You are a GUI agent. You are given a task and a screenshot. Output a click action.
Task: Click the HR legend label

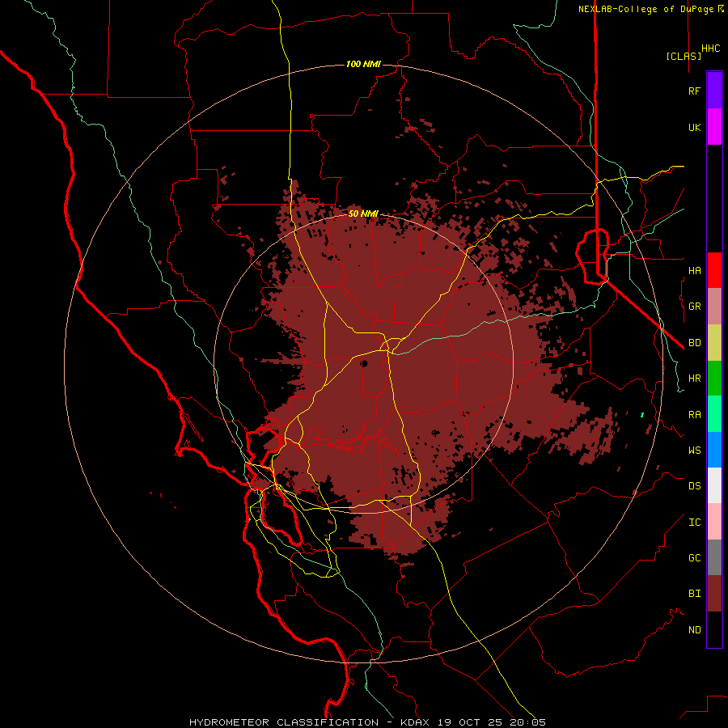(694, 379)
